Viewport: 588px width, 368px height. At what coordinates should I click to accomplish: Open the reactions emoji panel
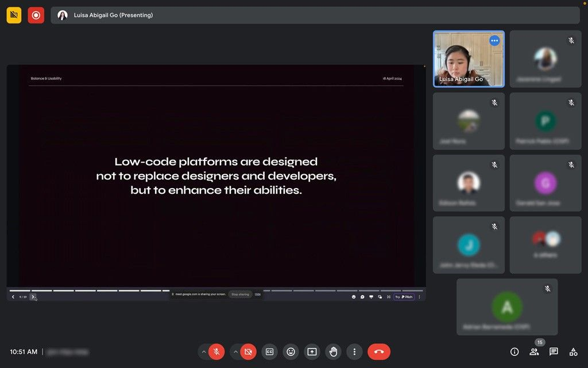(x=291, y=351)
